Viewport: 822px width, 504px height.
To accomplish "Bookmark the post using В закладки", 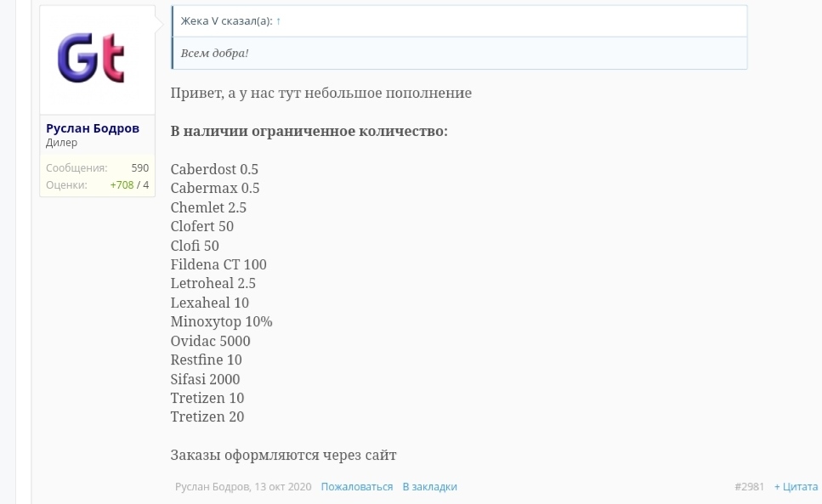I will click(429, 486).
